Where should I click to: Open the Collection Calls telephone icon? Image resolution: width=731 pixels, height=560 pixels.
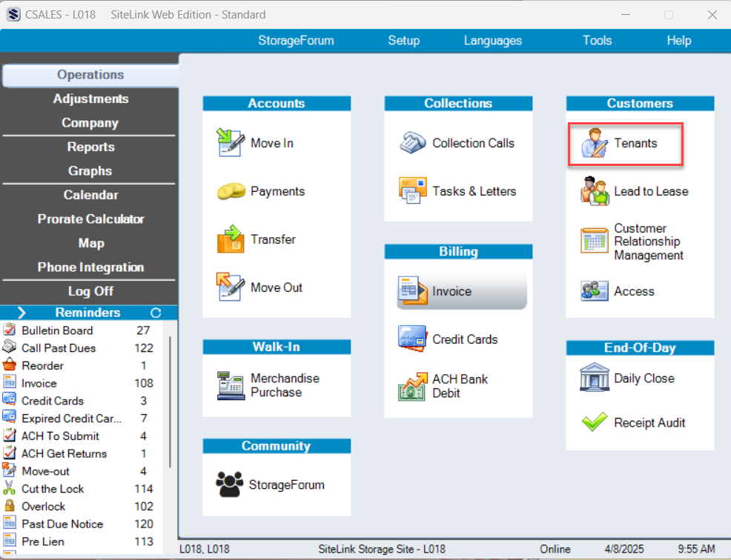tap(413, 142)
